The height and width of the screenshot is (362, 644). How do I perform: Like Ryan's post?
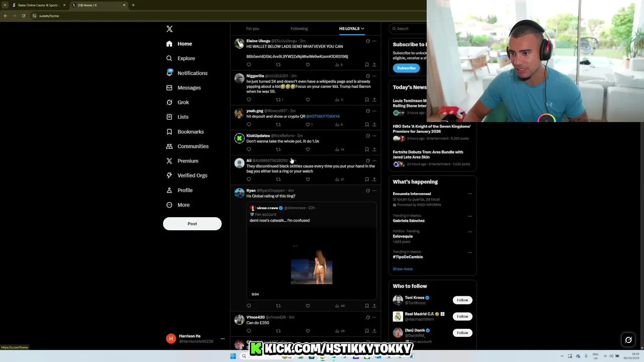coord(307,306)
